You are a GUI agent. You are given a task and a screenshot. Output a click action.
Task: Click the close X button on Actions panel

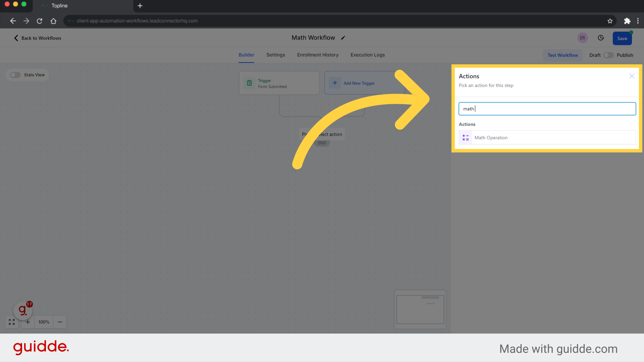point(632,76)
